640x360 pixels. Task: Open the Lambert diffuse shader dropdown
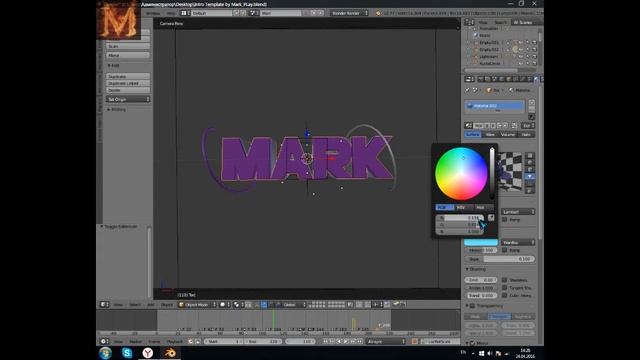[518, 212]
